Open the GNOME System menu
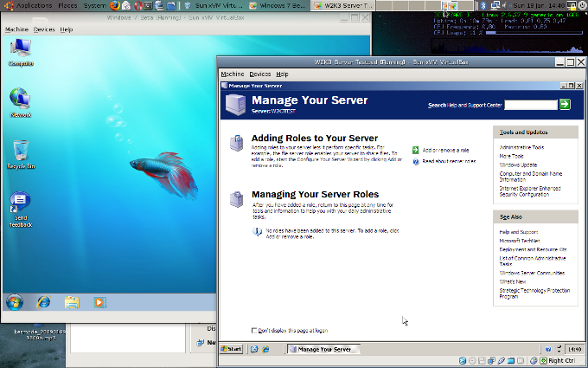 pyautogui.click(x=94, y=5)
